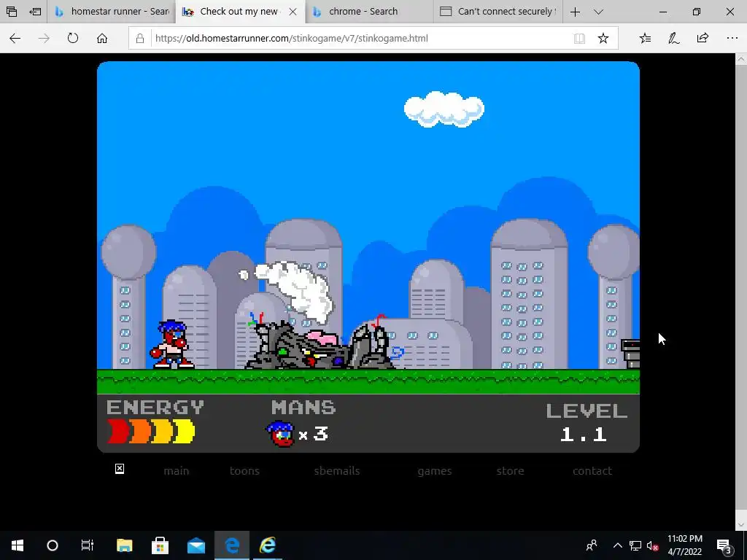The width and height of the screenshot is (747, 560).
Task: Open Task View
Action: pyautogui.click(x=88, y=545)
